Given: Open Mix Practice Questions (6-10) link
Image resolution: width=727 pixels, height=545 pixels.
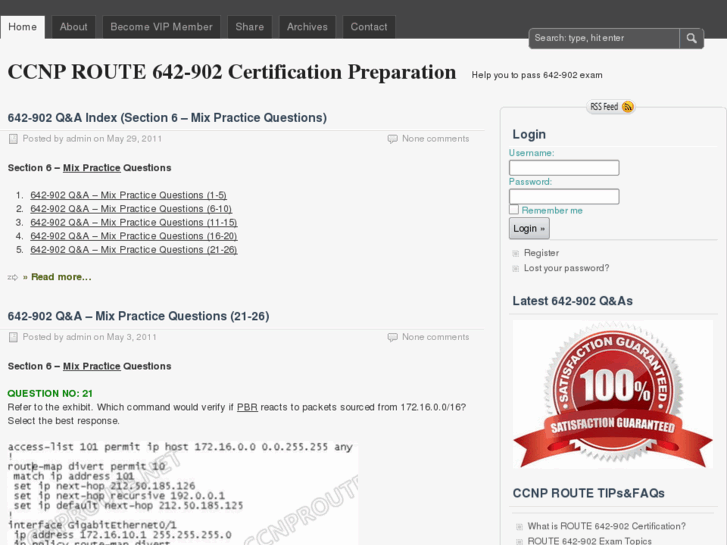Looking at the screenshot, I should coord(131,209).
